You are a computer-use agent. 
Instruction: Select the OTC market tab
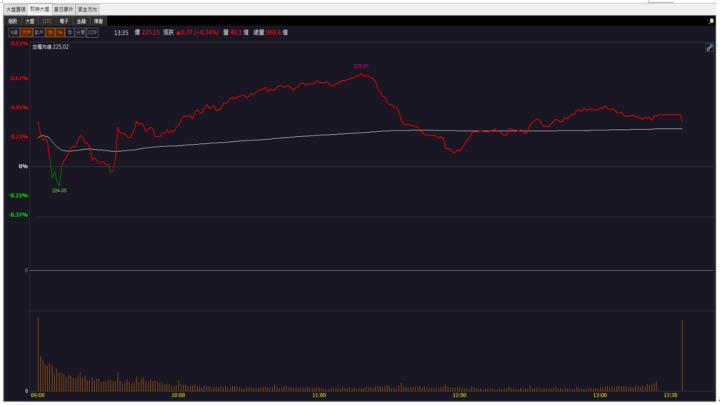pyautogui.click(x=46, y=20)
